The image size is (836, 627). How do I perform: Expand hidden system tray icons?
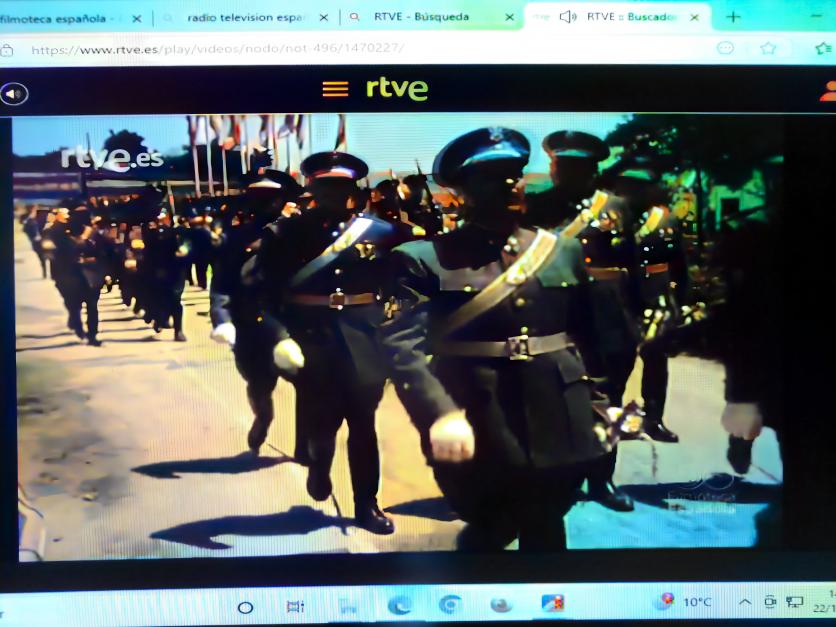(x=745, y=602)
